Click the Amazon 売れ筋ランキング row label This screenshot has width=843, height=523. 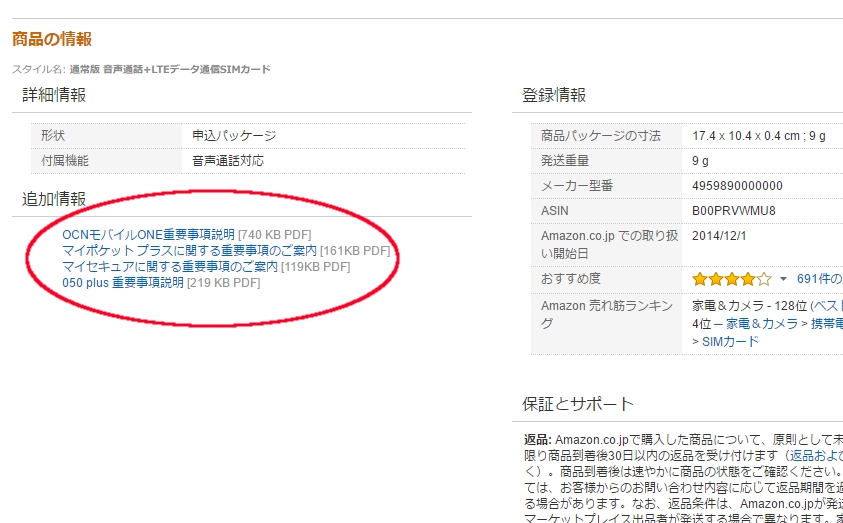point(607,314)
